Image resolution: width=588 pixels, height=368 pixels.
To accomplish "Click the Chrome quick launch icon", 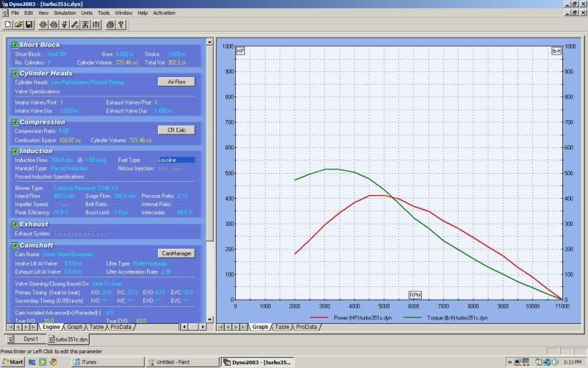I will pos(53,362).
